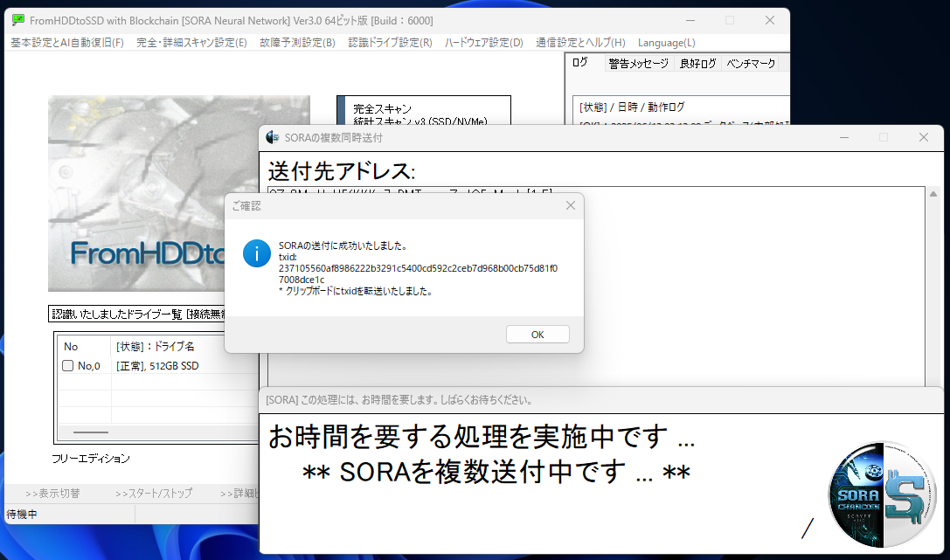Image resolution: width=950 pixels, height=560 pixels.
Task: Click the SORA window title bar icon
Action: click(273, 137)
